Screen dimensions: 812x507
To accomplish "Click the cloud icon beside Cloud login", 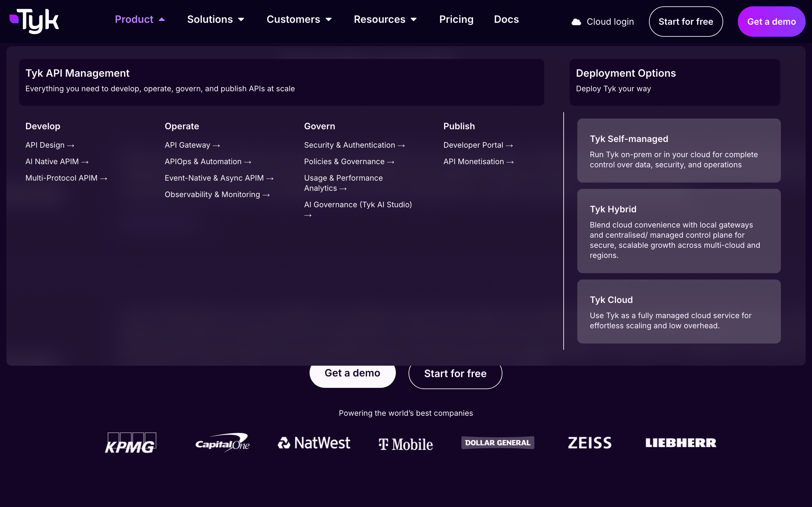I will click(576, 22).
